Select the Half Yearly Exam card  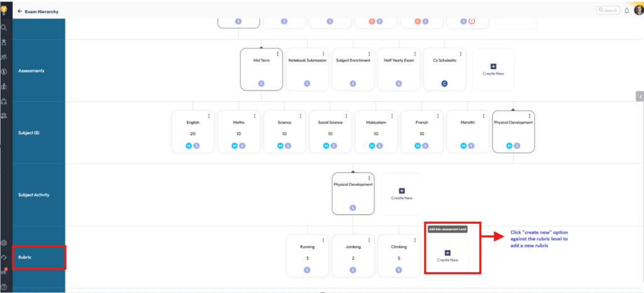[399, 69]
